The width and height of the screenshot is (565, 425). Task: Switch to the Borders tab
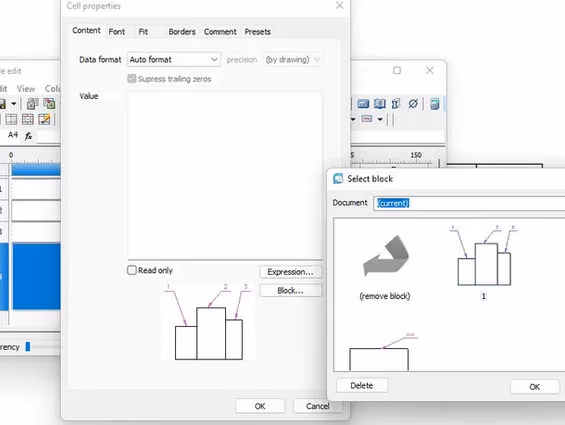point(182,32)
